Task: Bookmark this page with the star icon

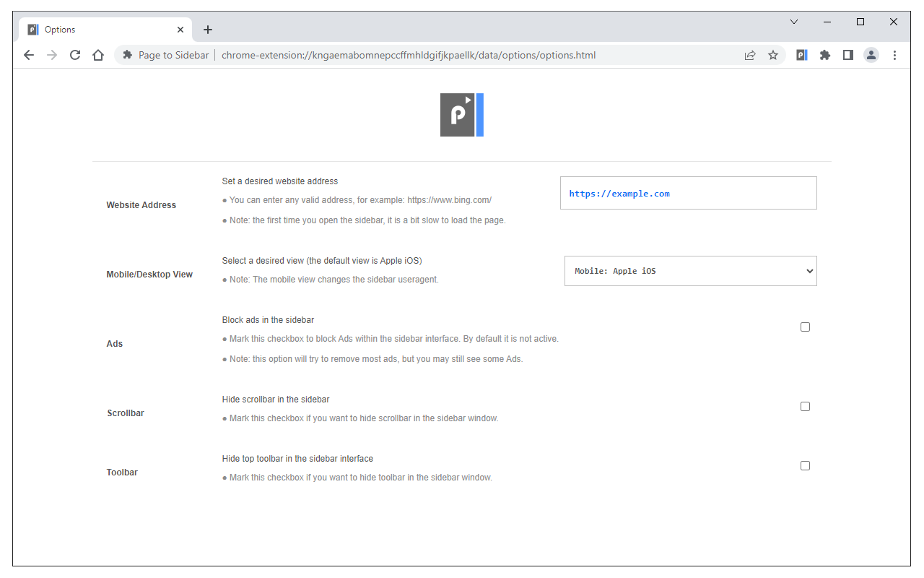Action: tap(773, 55)
